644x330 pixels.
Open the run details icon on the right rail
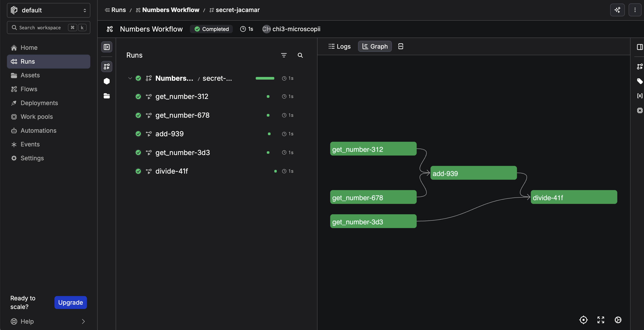coord(640,66)
